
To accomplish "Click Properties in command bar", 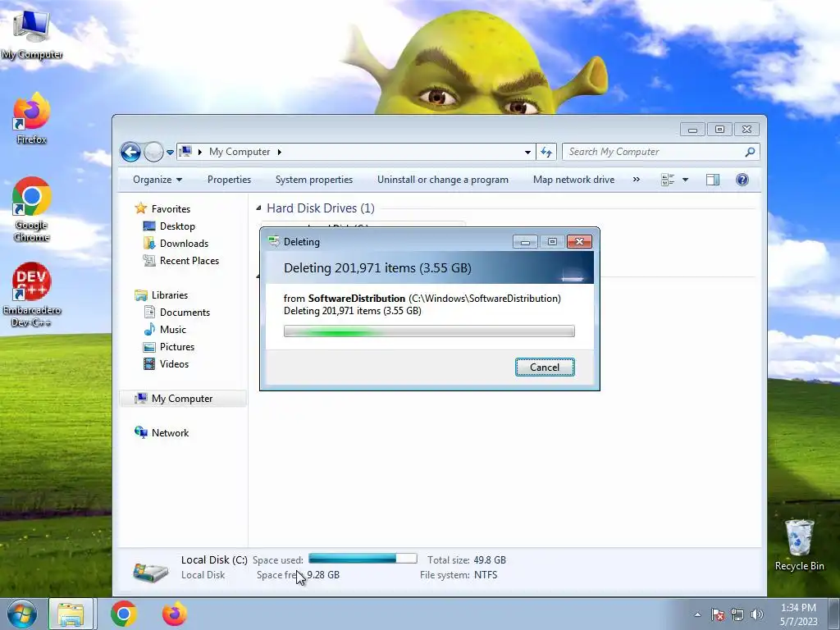I will (x=230, y=180).
